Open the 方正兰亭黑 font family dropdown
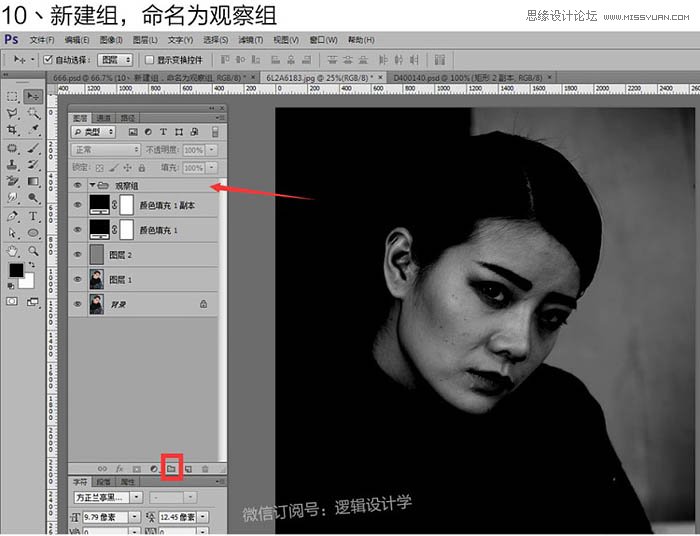The width and height of the screenshot is (700, 536). click(x=137, y=497)
